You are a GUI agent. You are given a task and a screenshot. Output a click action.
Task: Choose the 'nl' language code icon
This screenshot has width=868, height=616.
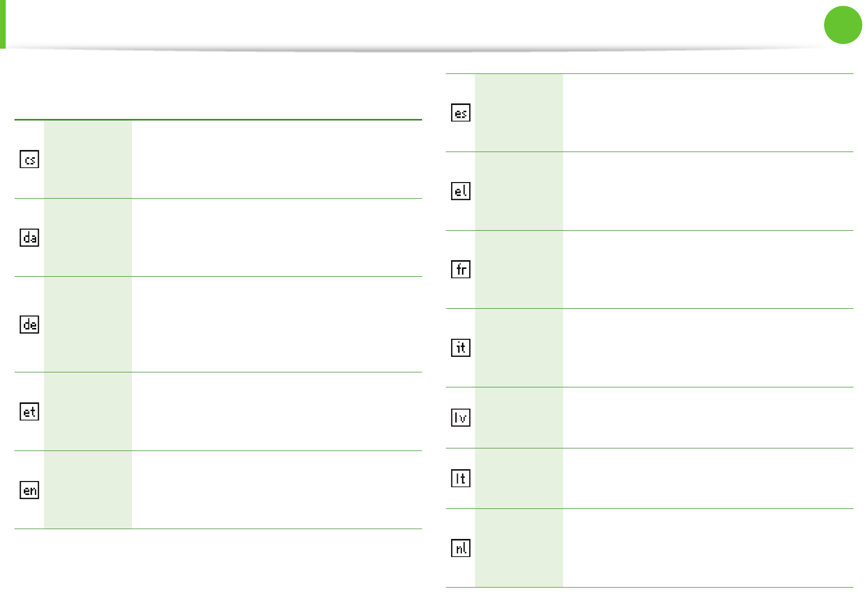tap(460, 548)
